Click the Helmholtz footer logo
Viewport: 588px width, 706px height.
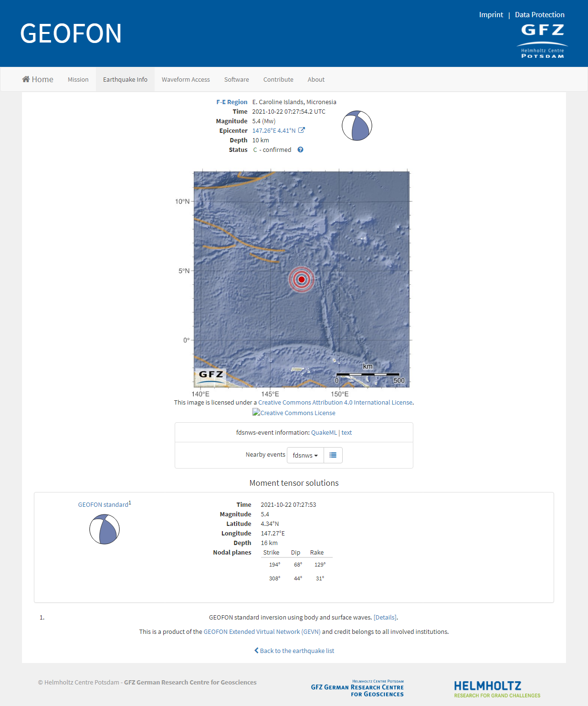click(x=497, y=689)
